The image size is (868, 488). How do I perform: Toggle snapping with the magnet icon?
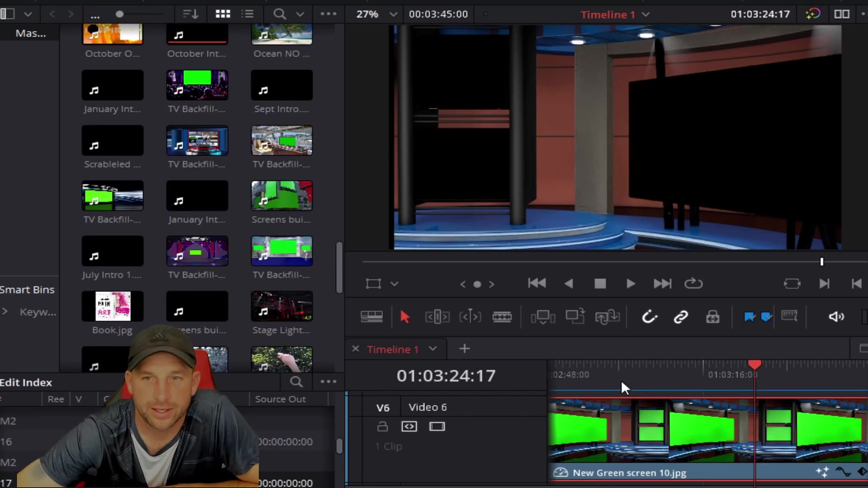click(x=650, y=316)
